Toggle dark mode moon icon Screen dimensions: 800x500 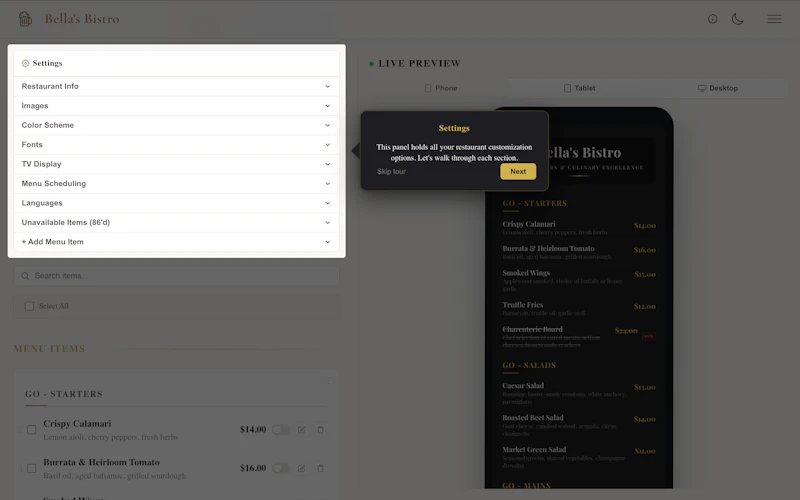[738, 19]
